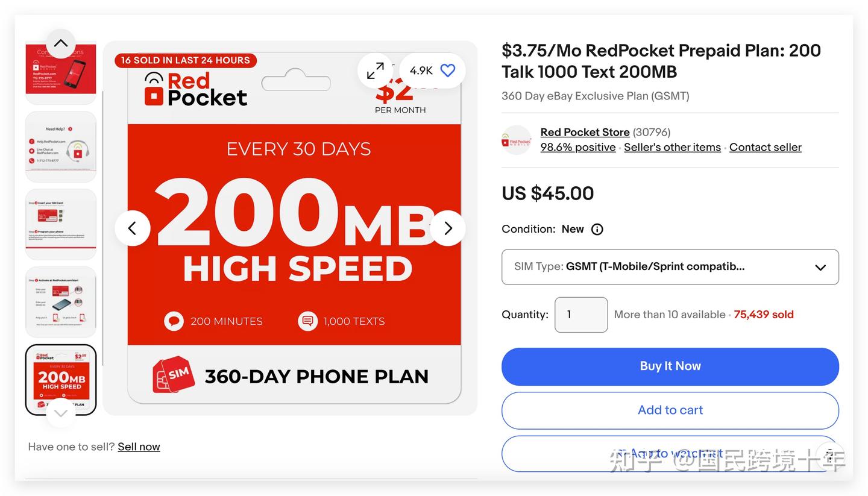
Task: Open condition info tooltip icon
Action: tap(597, 229)
